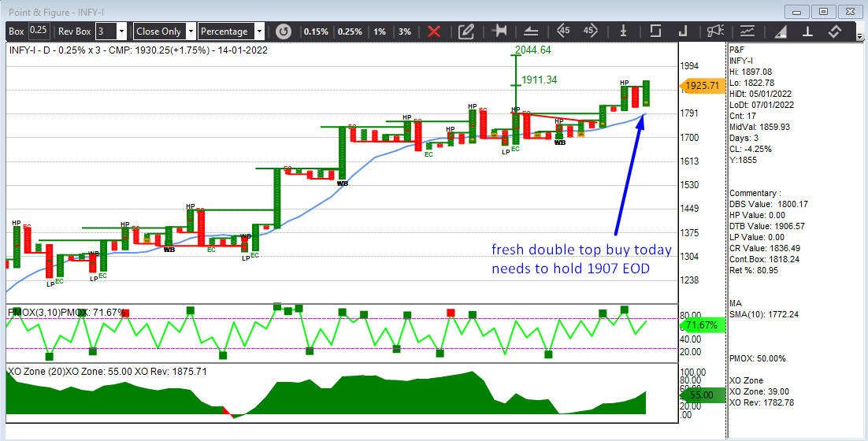The height and width of the screenshot is (441, 868).
Task: Click the 2044.64 vertical count target label
Action: click(533, 50)
